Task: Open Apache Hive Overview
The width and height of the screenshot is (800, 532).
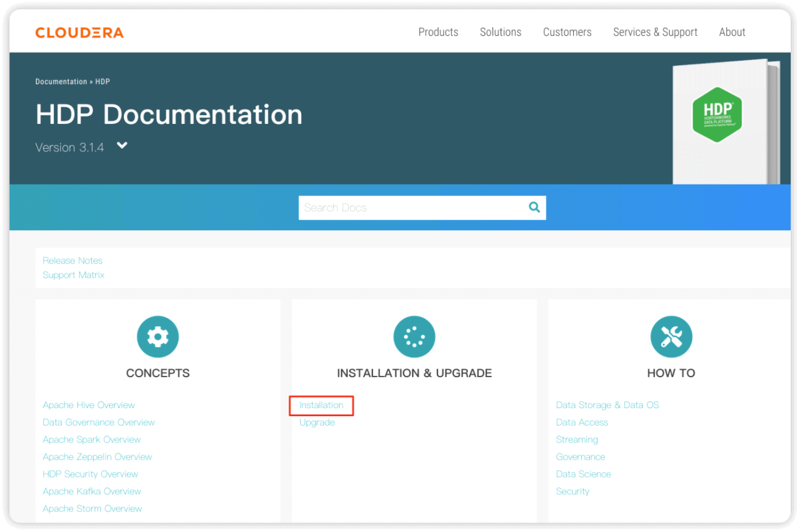Action: pos(89,405)
